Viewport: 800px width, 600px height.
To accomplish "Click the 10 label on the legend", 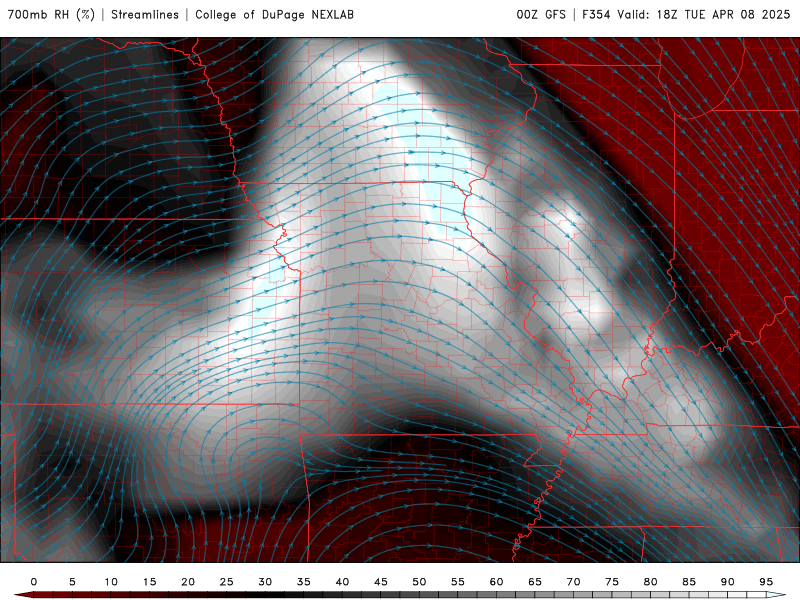I will click(x=111, y=582).
